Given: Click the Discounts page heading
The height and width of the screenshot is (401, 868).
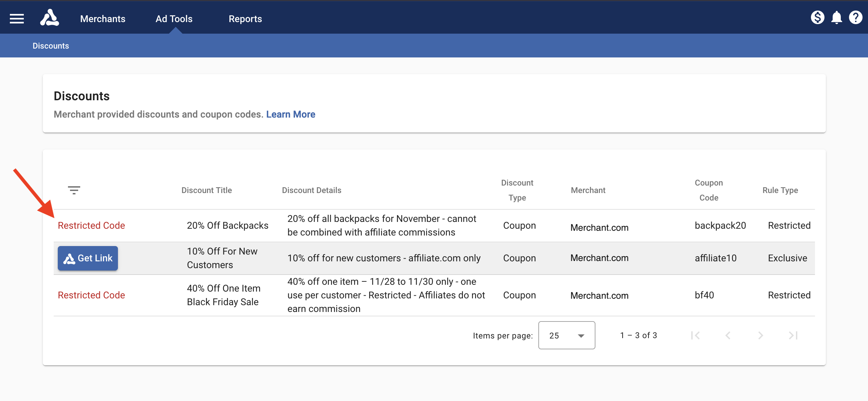Looking at the screenshot, I should (x=82, y=96).
